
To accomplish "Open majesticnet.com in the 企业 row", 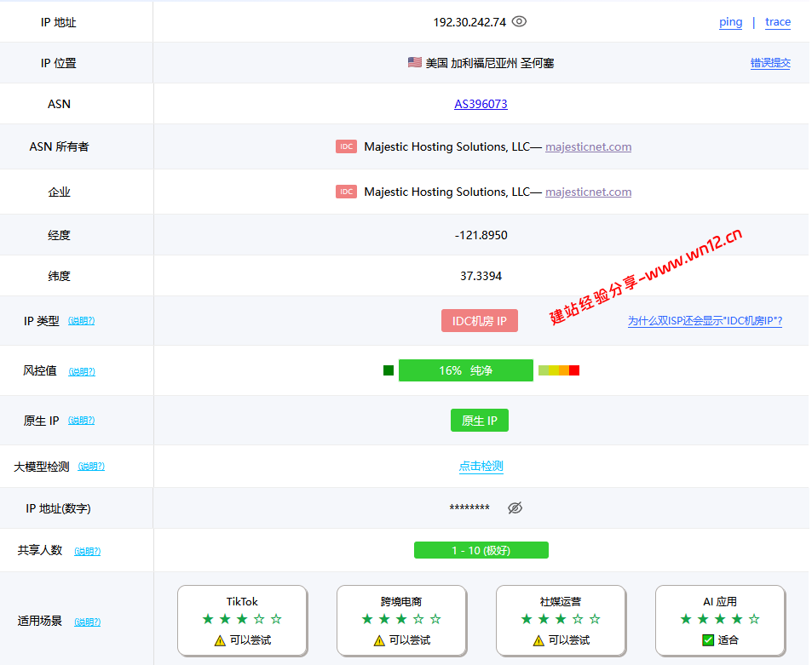I will pyautogui.click(x=588, y=192).
